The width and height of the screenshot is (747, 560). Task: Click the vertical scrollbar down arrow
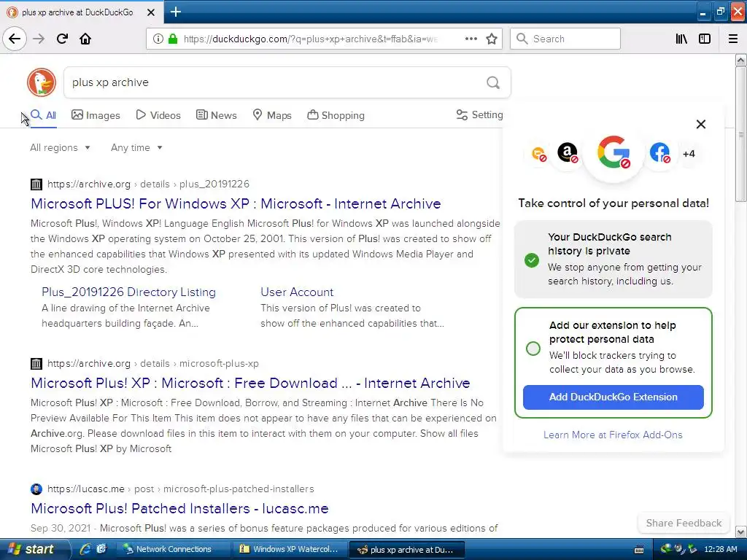(740, 532)
